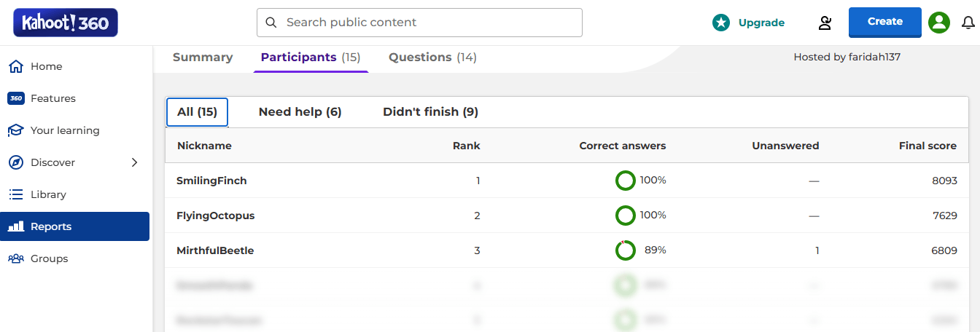The width and height of the screenshot is (980, 332).
Task: Open participant SmilingFinch's row
Action: point(567,181)
